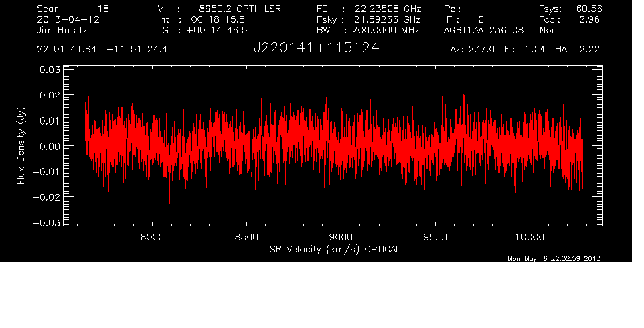The width and height of the screenshot is (644, 328).
Task: Click the y-axis tick label 0.03
Action: click(50, 70)
